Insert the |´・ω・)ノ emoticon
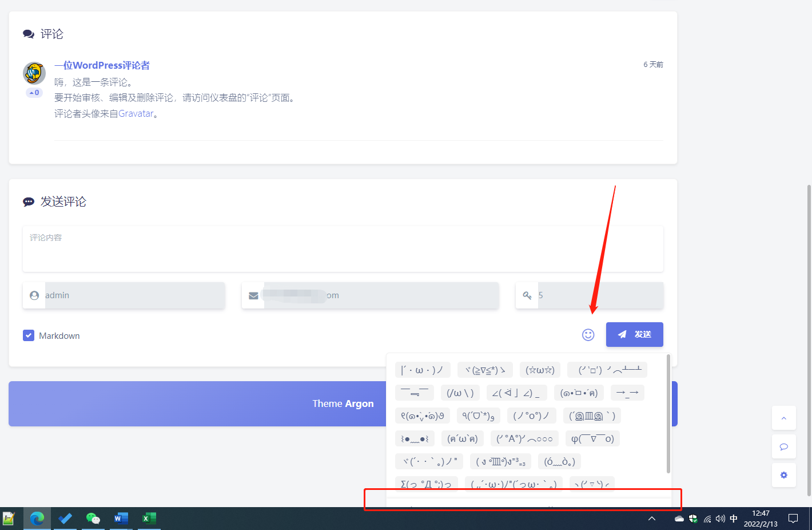Image resolution: width=812 pixels, height=530 pixels. [x=423, y=370]
